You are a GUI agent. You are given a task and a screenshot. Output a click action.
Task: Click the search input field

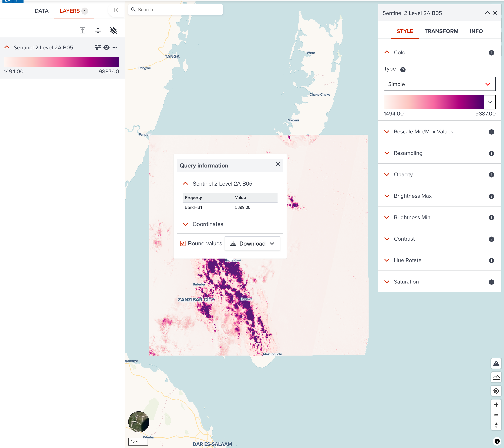pyautogui.click(x=175, y=9)
